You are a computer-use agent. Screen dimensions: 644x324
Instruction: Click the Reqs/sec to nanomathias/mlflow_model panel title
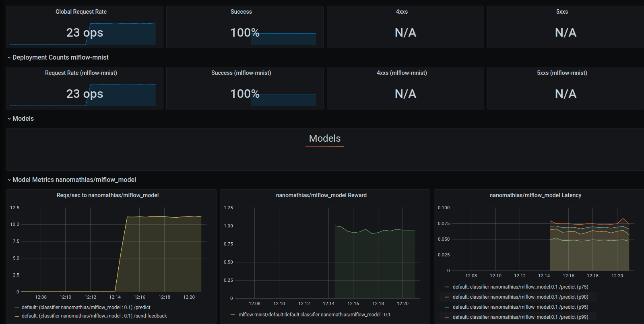107,195
